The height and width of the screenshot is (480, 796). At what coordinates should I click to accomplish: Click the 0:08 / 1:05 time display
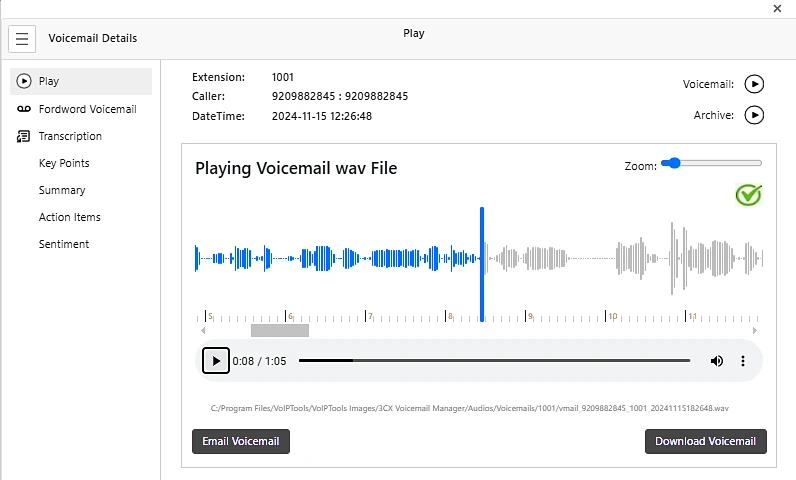(259, 361)
